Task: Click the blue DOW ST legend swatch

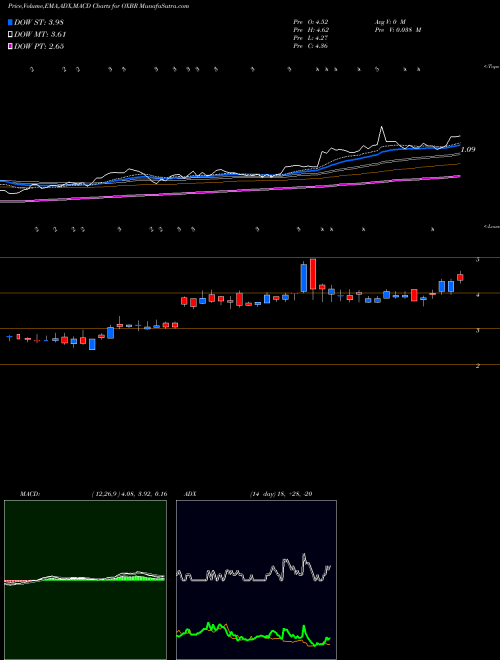Action: point(10,22)
